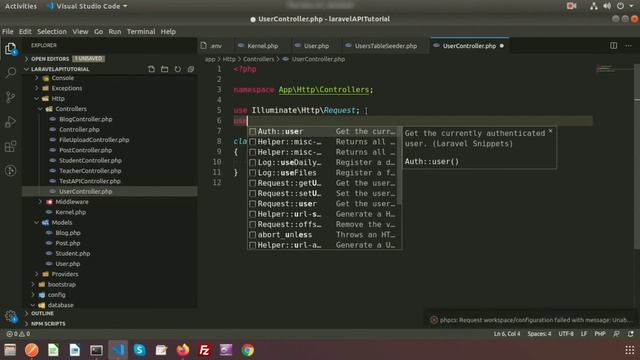Open the Source Control view
The image size is (640, 360).
(11, 97)
